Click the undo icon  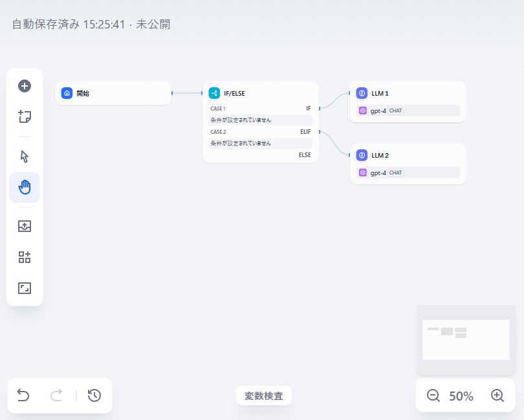coord(23,395)
